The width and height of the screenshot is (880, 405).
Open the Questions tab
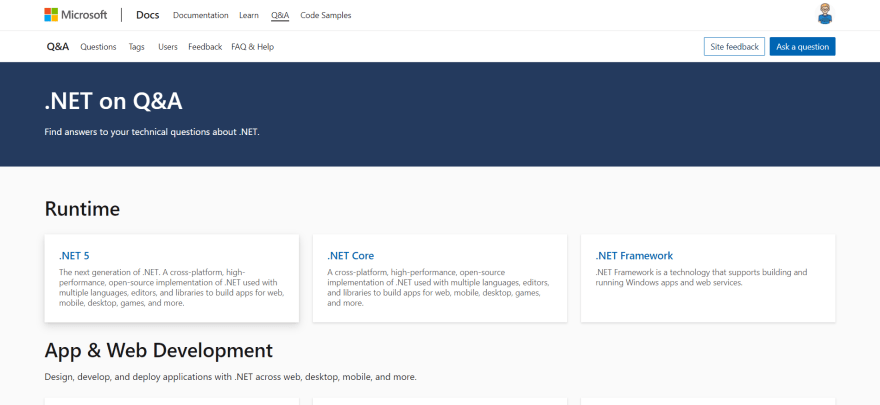tap(98, 47)
